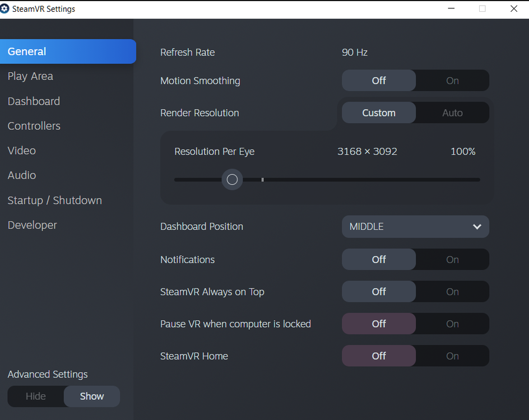Select the General settings section
This screenshot has width=529, height=420.
pos(26,51)
